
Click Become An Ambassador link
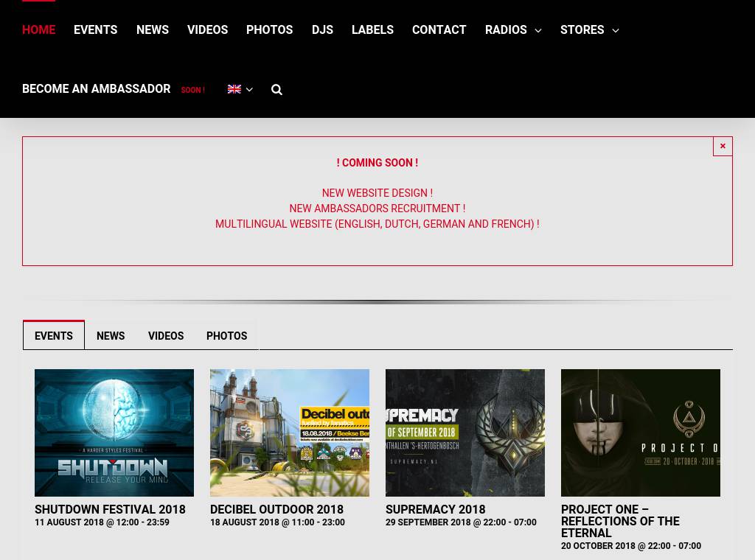coord(97,89)
